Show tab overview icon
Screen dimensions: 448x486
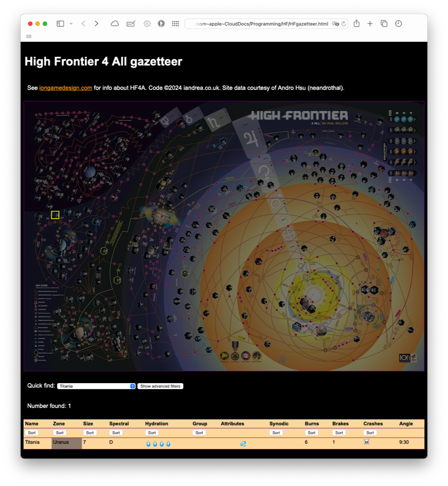pyautogui.click(x=384, y=23)
